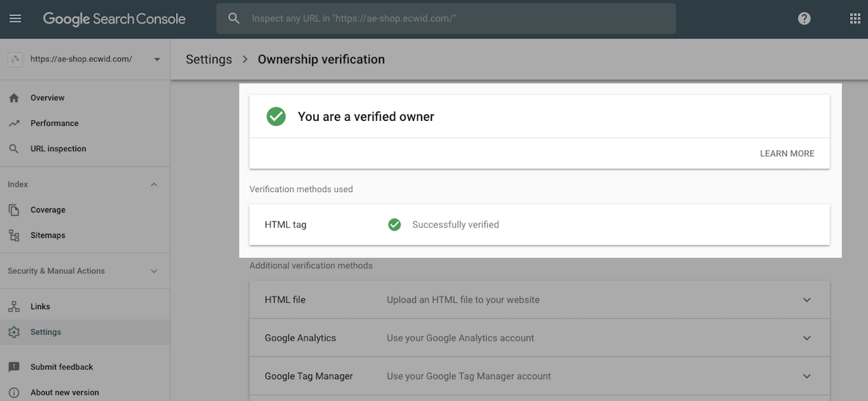Expand the Security & Manual Actions section
Image resolution: width=868 pixels, height=401 pixels.
pyautogui.click(x=154, y=271)
